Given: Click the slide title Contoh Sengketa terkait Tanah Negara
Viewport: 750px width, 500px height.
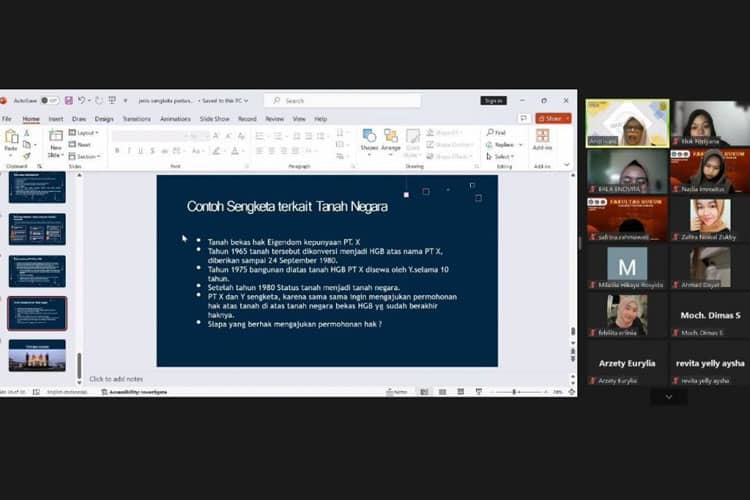Looking at the screenshot, I should (287, 206).
